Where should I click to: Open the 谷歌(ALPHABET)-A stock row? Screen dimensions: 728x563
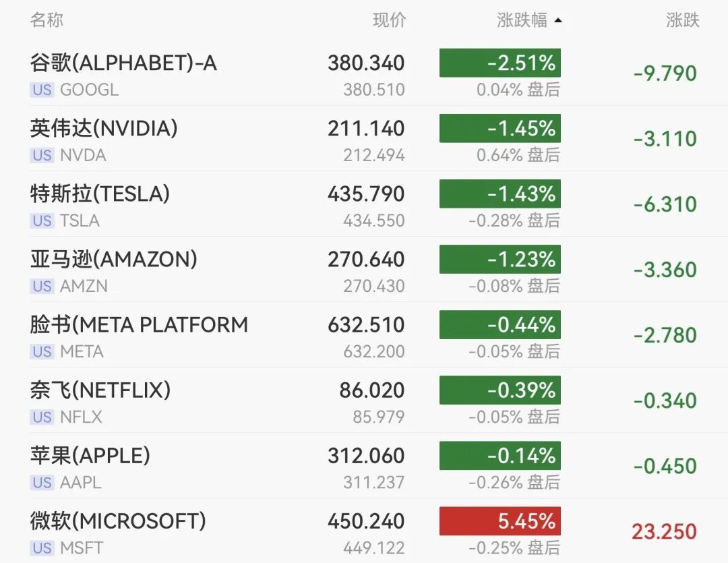pos(364,73)
